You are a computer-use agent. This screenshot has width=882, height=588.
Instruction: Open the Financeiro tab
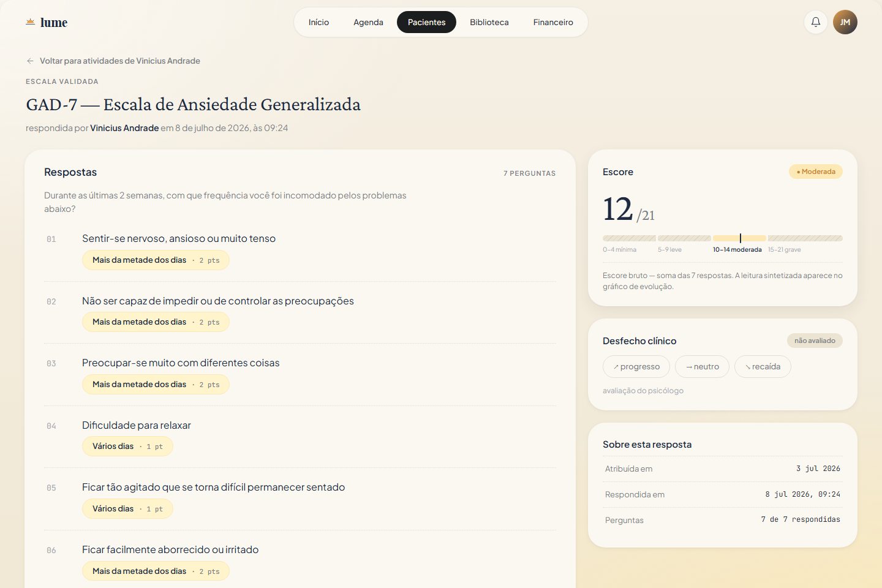[553, 22]
